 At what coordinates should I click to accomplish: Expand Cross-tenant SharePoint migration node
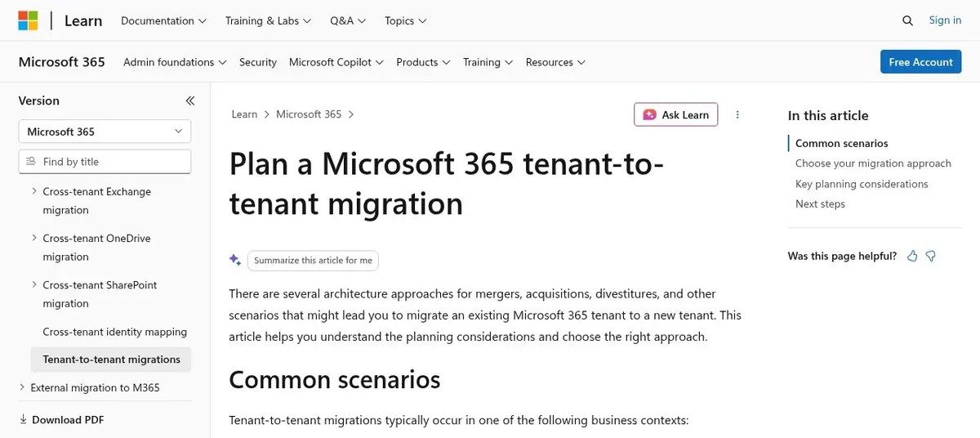34,284
